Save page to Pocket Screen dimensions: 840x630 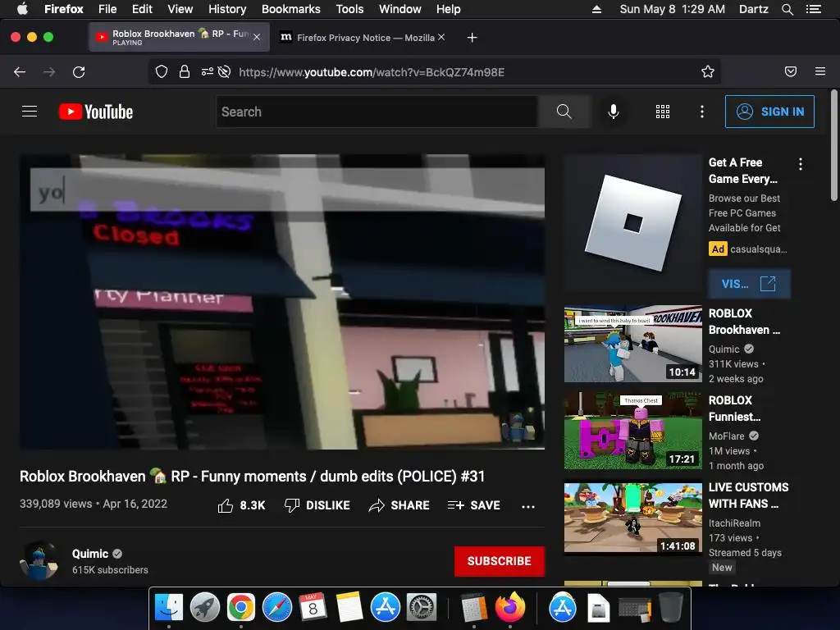coord(790,72)
